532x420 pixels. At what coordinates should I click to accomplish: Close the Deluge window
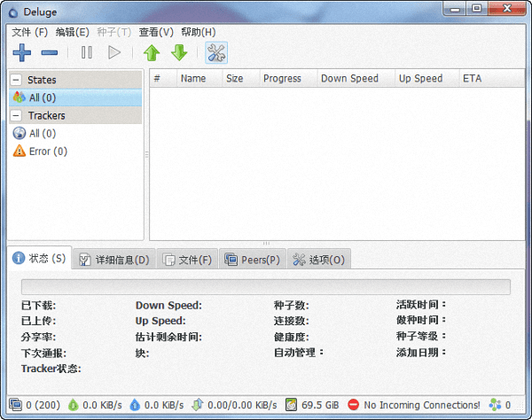click(507, 9)
